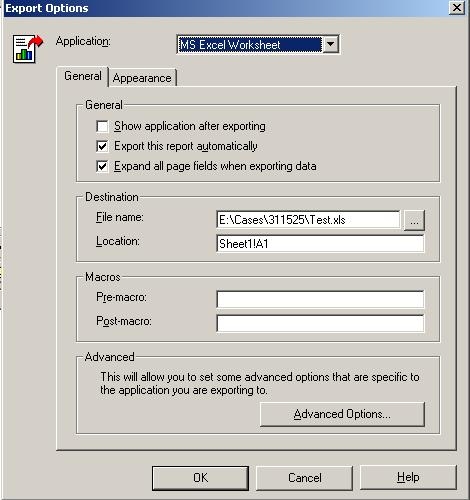Open Help for export options
This screenshot has height=500, width=470.
(x=408, y=478)
